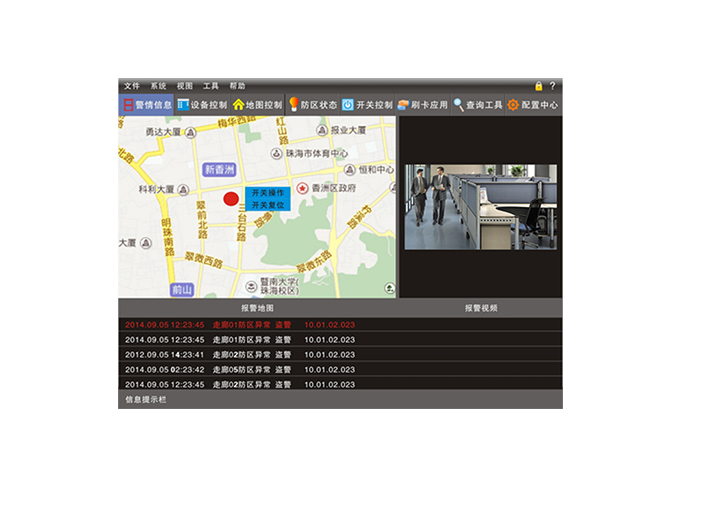Select the 地图控制 map control tool
Image resolution: width=709 pixels, height=510 pixels.
click(x=257, y=104)
